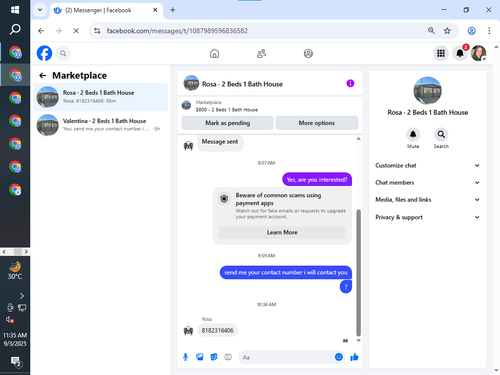500x375 pixels.
Task: View site information icon in address bar
Action: (x=97, y=31)
